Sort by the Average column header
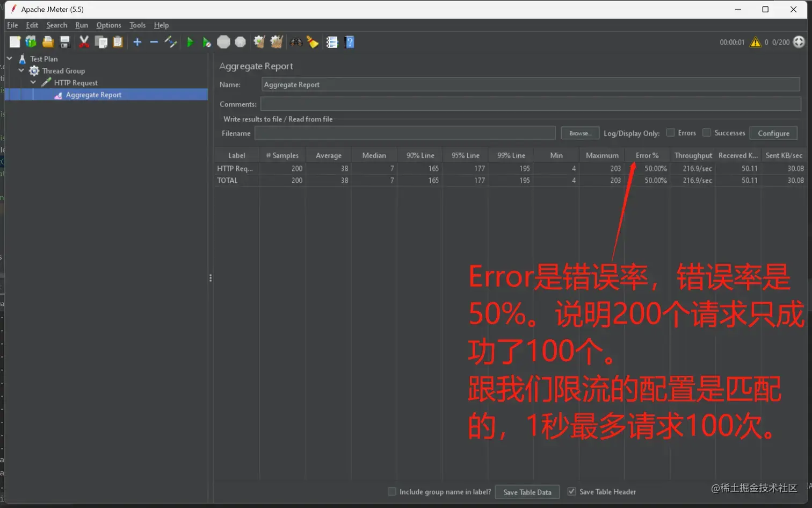Viewport: 812px width, 508px height. [328, 155]
